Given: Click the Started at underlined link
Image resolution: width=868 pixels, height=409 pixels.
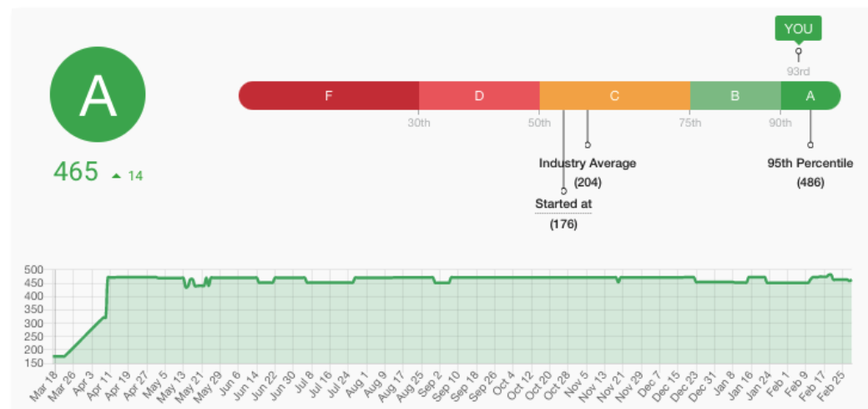Looking at the screenshot, I should click(x=563, y=204).
